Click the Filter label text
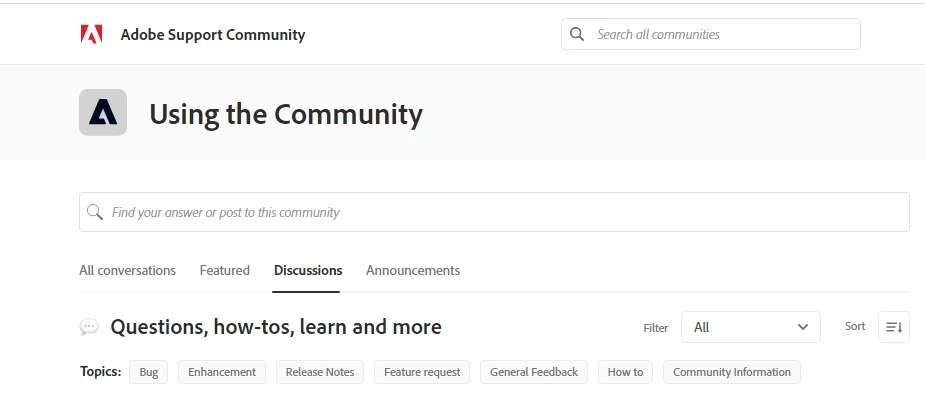This screenshot has width=925, height=404. 655,328
